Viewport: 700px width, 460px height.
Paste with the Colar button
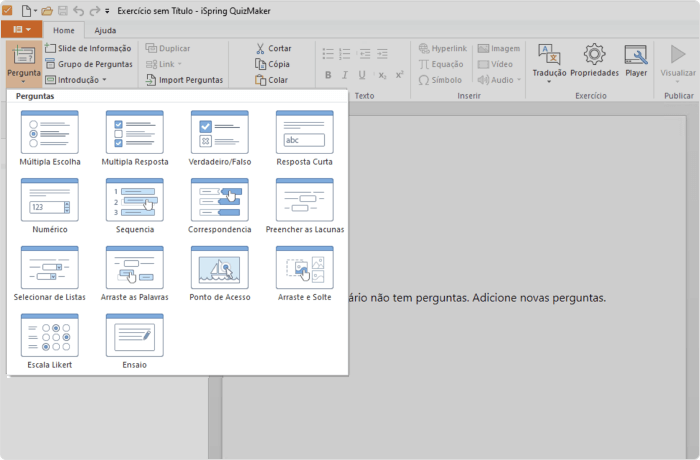(271, 80)
